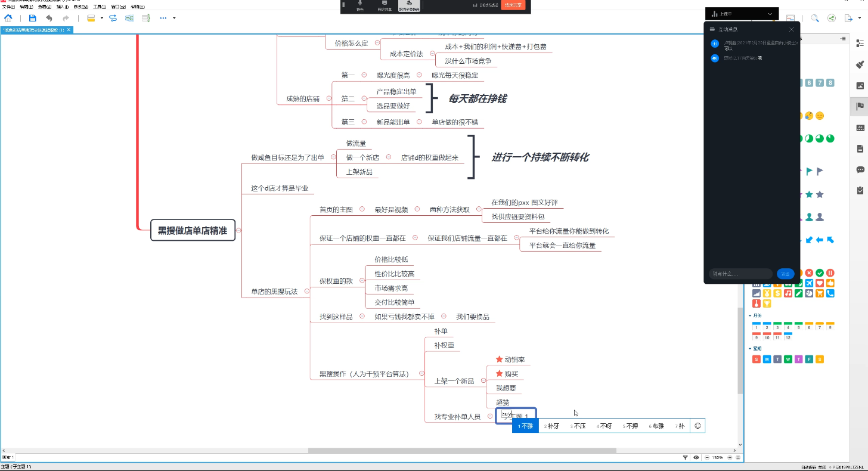868x471 pixels.
Task: Click the blue 发送 send button
Action: [785, 274]
